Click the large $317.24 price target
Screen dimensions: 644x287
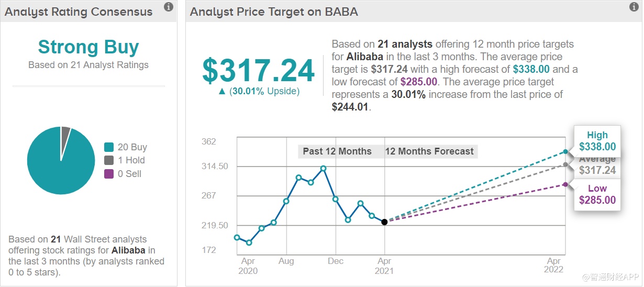pos(259,71)
